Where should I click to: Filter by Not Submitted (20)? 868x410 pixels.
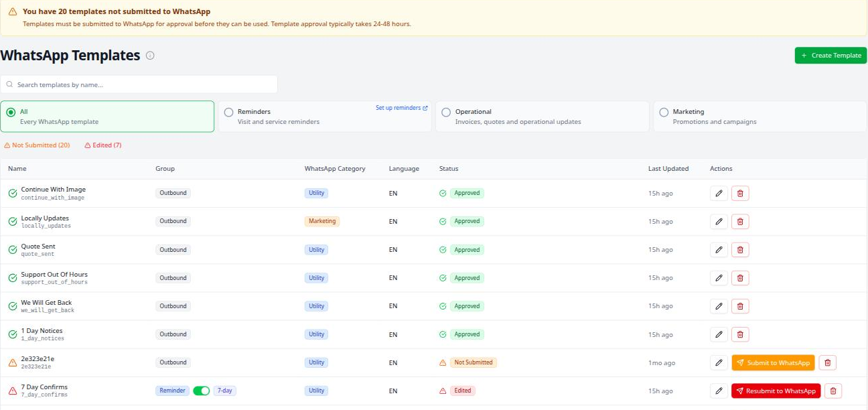pos(37,145)
